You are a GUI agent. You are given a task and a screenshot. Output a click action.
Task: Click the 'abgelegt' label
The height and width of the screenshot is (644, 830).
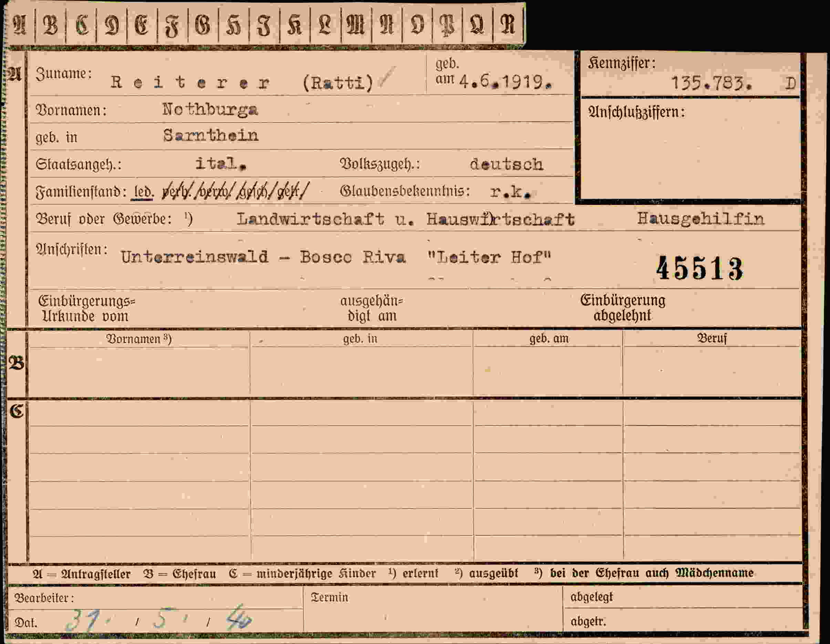[592, 597]
